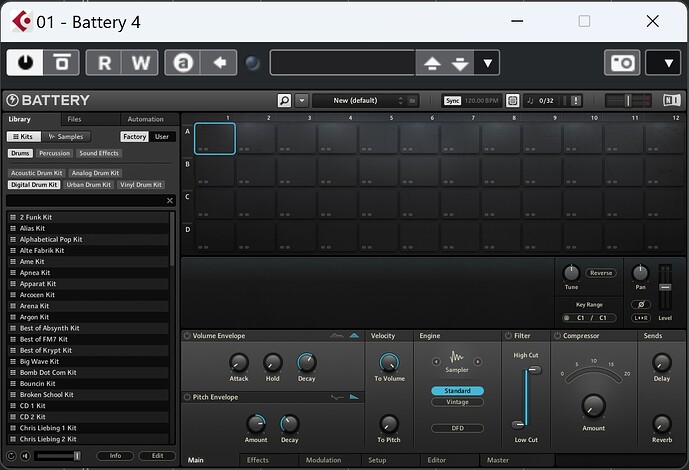689x470 pixels.
Task: Filter by Percussion tag
Action: click(x=54, y=153)
